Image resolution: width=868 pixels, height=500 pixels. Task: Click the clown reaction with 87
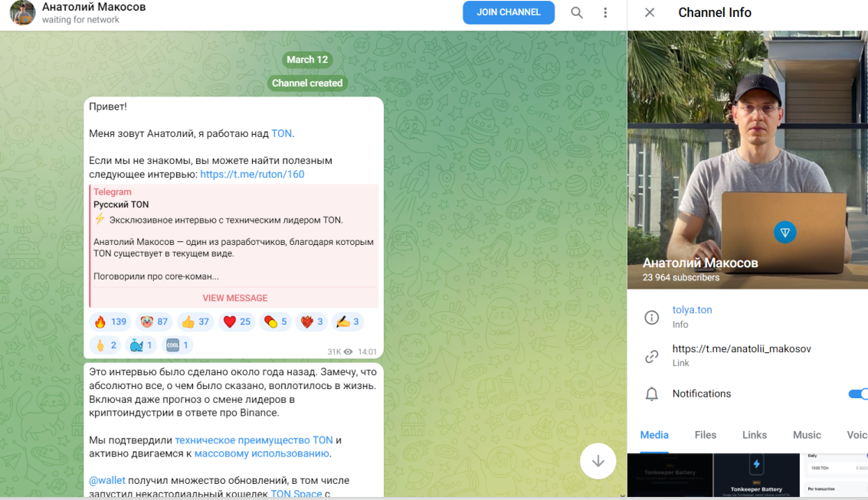click(x=154, y=322)
